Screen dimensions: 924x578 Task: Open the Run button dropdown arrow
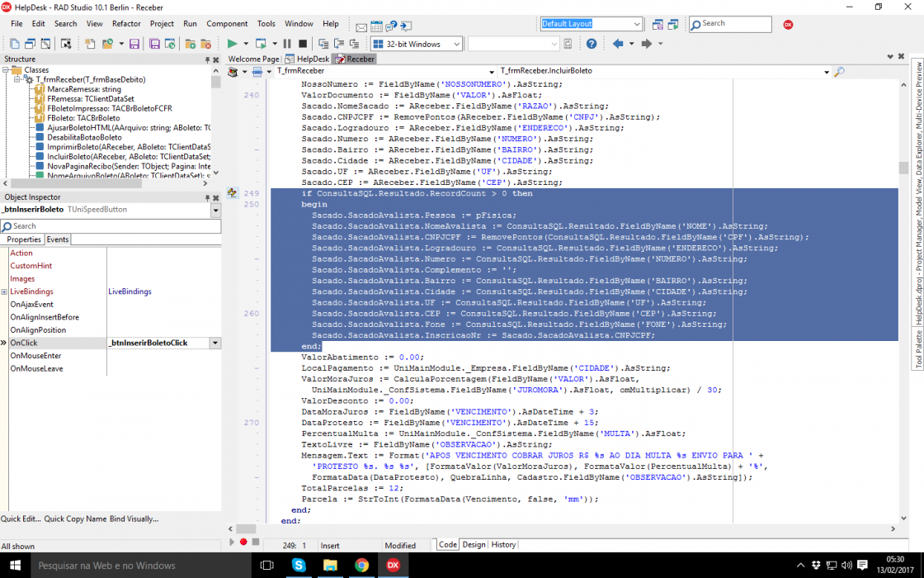point(246,44)
